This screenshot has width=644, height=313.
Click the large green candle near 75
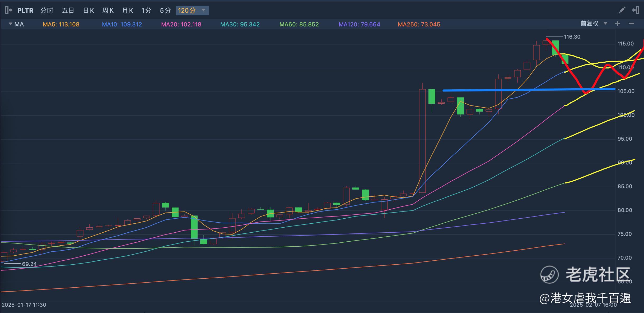click(x=194, y=227)
